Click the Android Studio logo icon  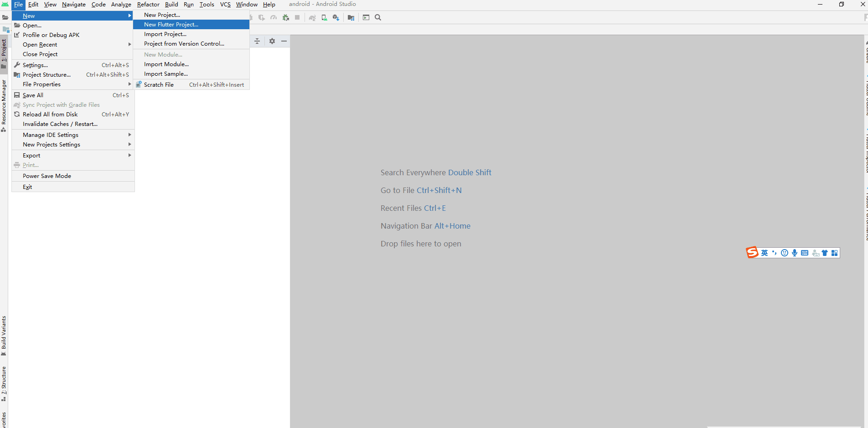5,5
